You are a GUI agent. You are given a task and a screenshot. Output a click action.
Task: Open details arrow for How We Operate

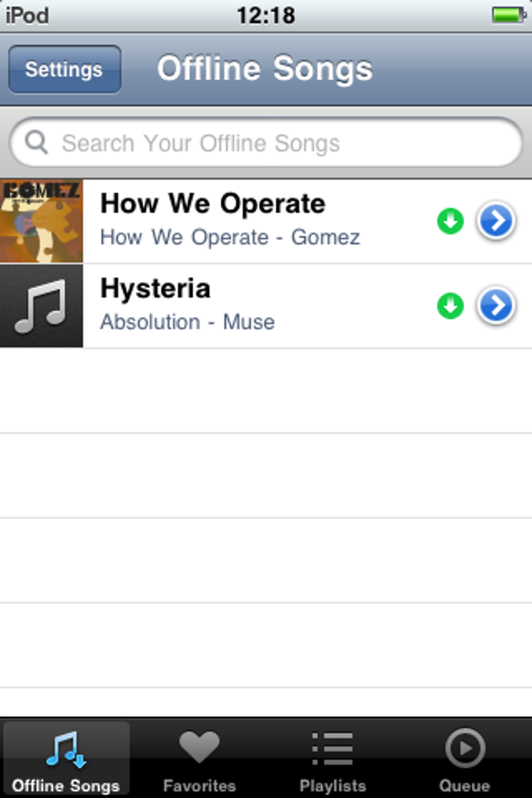pos(495,221)
